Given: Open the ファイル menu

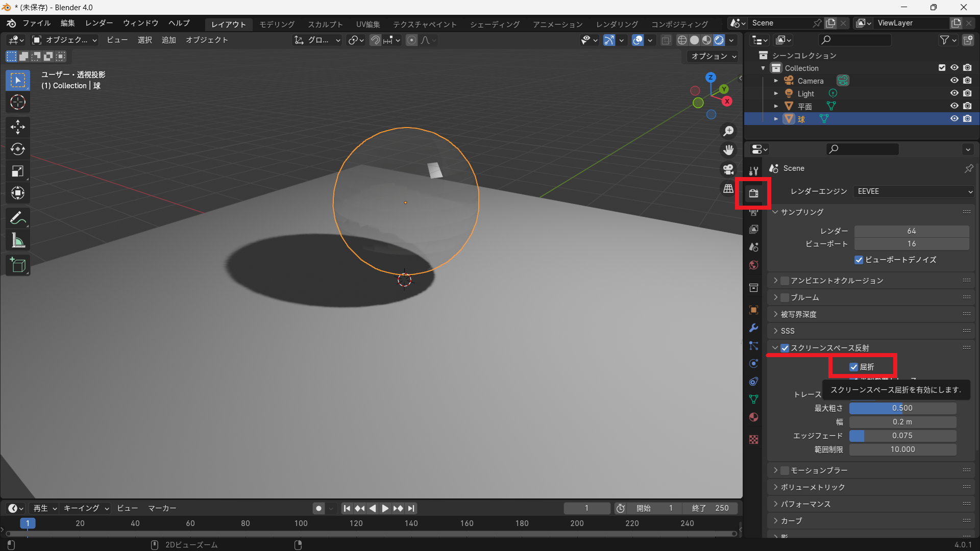Looking at the screenshot, I should coord(36,23).
